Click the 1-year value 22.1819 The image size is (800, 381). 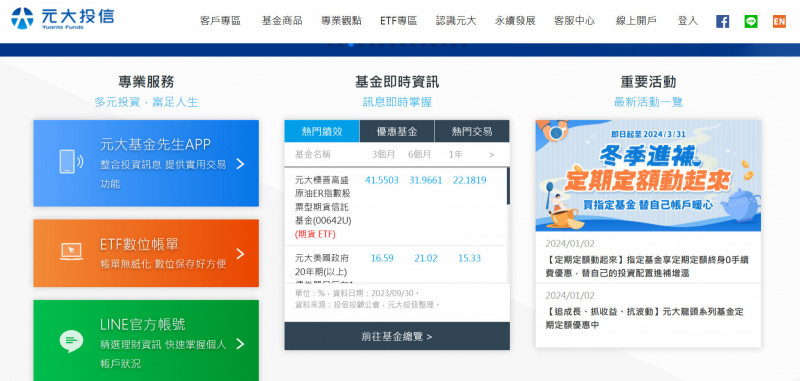(x=469, y=180)
